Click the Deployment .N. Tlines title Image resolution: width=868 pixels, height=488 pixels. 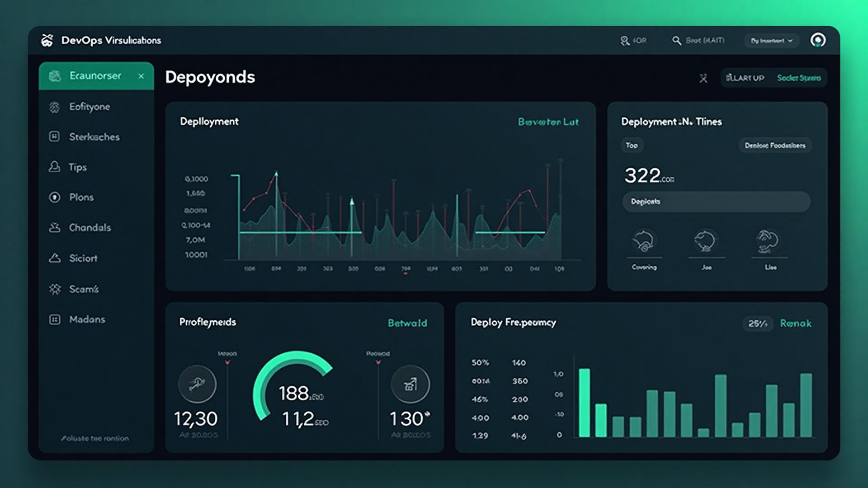point(671,122)
